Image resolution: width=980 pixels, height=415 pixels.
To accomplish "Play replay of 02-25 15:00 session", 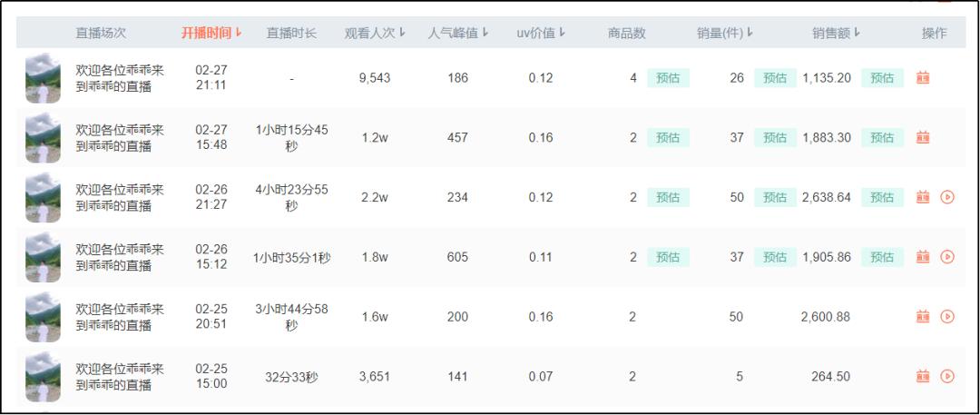I will point(947,376).
